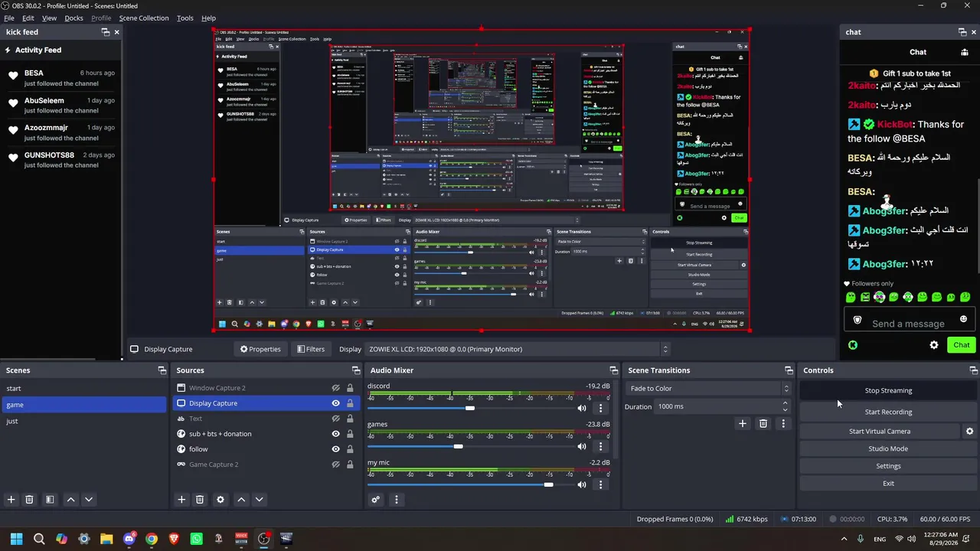Unlock the follow source
Viewport: 980px width, 551px height.
point(350,449)
